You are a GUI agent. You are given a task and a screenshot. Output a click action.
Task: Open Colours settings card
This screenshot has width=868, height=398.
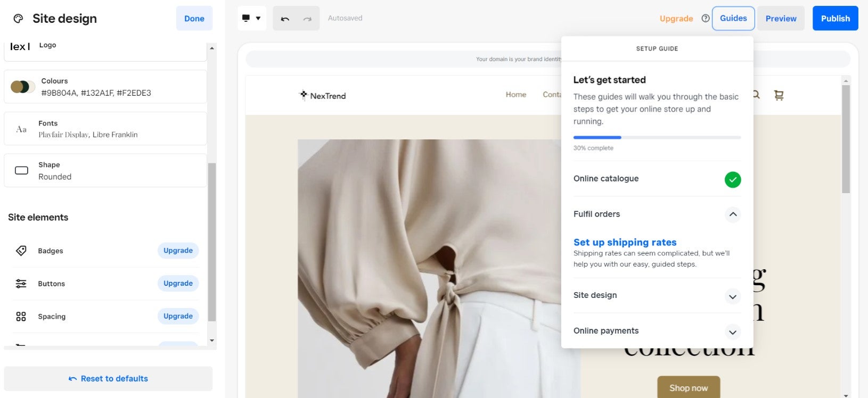pyautogui.click(x=105, y=87)
